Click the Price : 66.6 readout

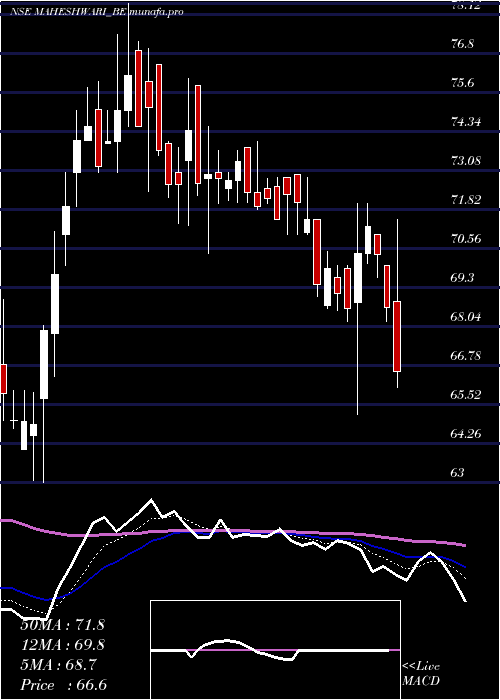point(64,685)
